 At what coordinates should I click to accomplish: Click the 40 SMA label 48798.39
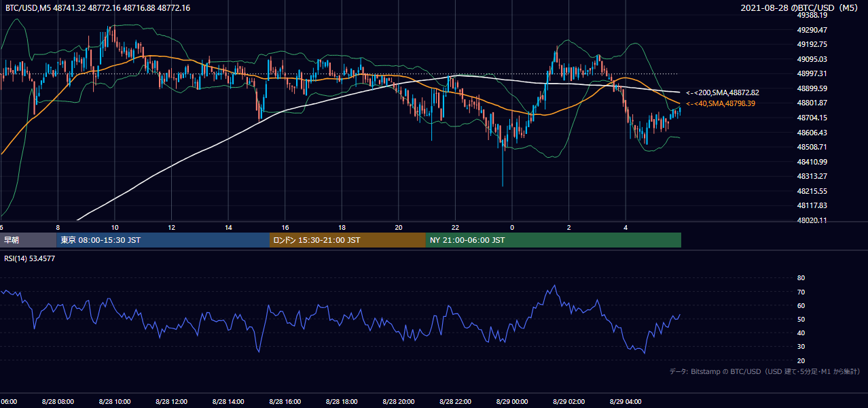click(x=720, y=103)
